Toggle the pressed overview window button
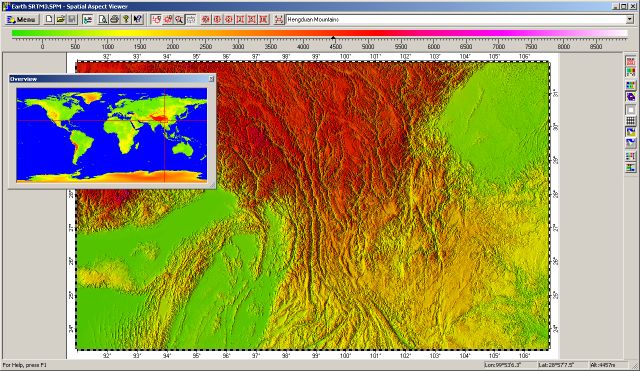Screen dimensions: 640x371 [x=191, y=19]
